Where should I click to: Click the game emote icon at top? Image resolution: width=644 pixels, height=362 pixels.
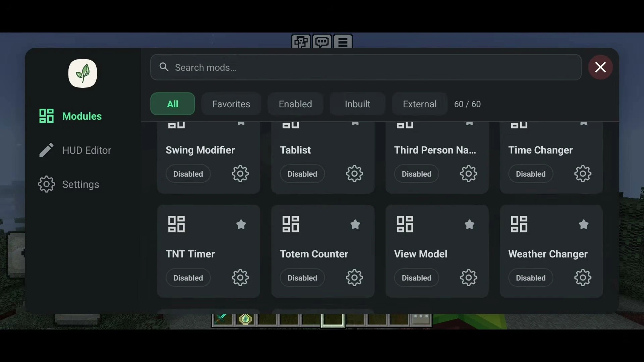(x=301, y=42)
